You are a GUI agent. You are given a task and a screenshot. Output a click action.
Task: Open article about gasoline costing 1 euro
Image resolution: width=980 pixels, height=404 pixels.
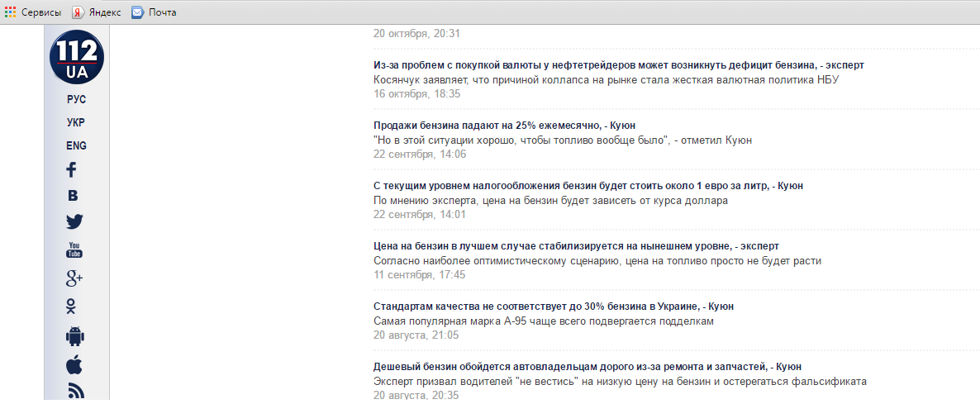point(588,186)
